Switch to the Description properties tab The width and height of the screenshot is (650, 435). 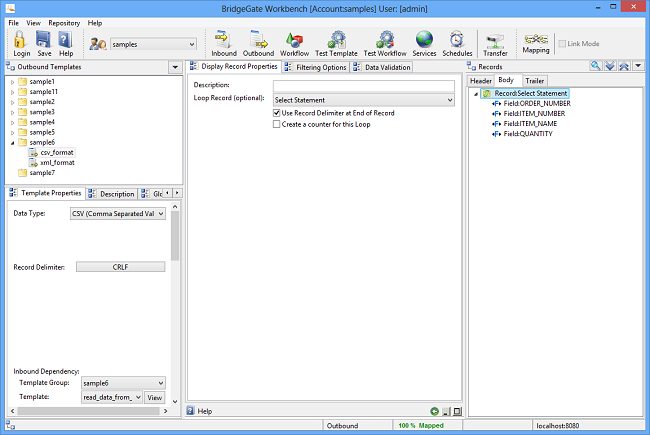tap(112, 194)
